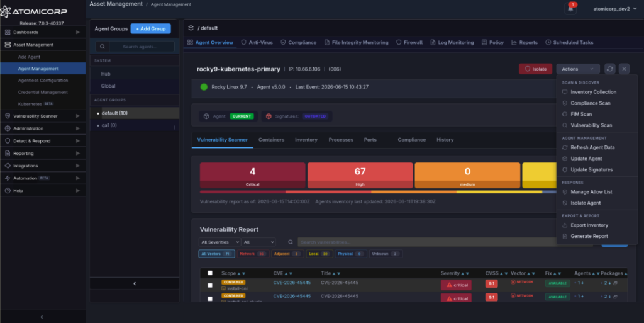Click the Agent cube icon beside CURRENT

coord(206,116)
